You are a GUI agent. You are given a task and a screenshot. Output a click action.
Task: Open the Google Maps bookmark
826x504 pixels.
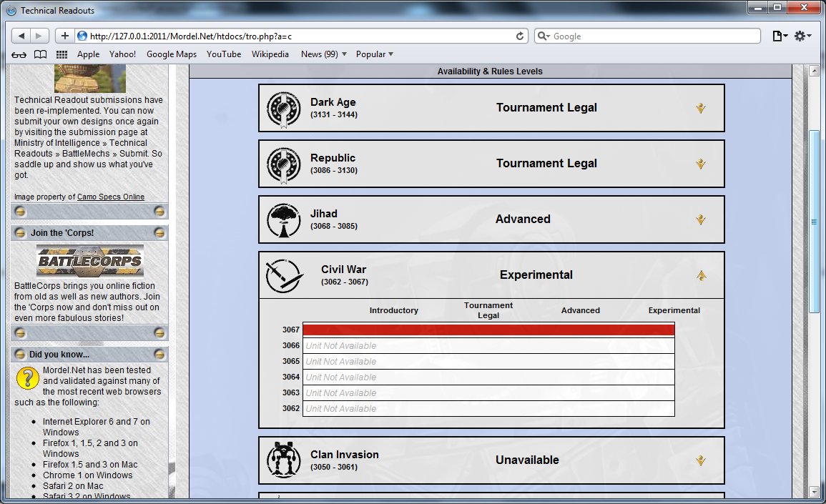point(172,54)
